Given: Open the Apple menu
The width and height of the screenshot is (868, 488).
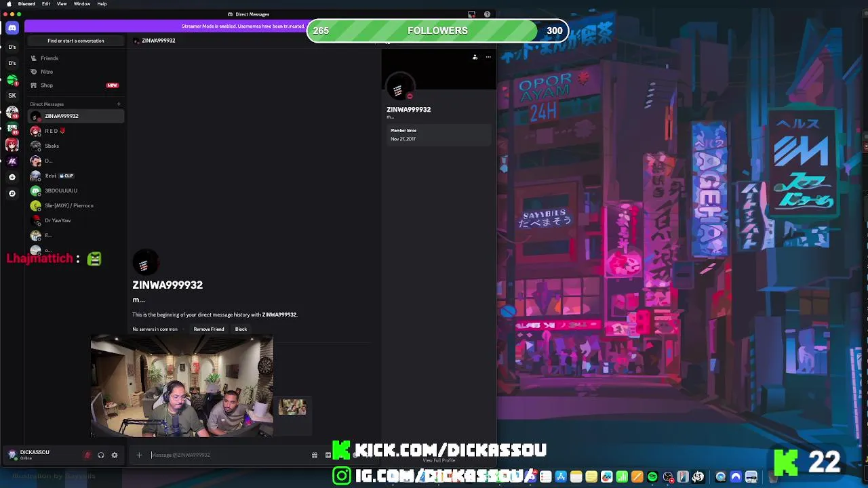Looking at the screenshot, I should (9, 4).
